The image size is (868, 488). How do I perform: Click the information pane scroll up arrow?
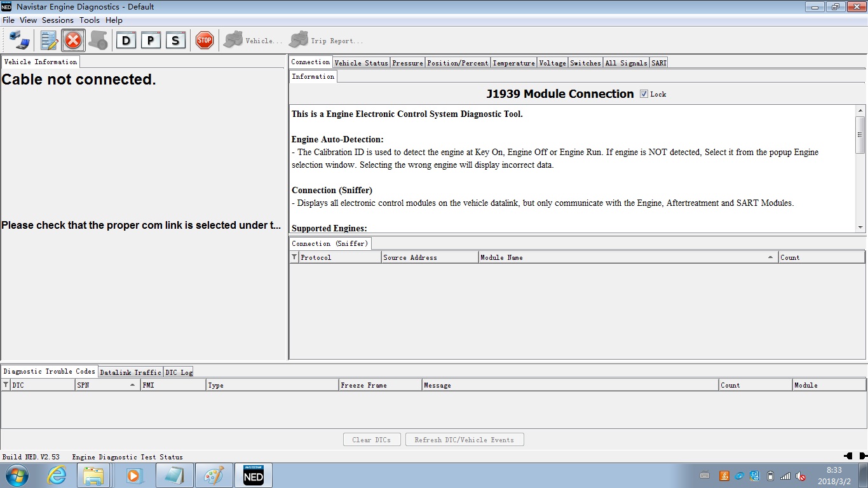coord(860,110)
